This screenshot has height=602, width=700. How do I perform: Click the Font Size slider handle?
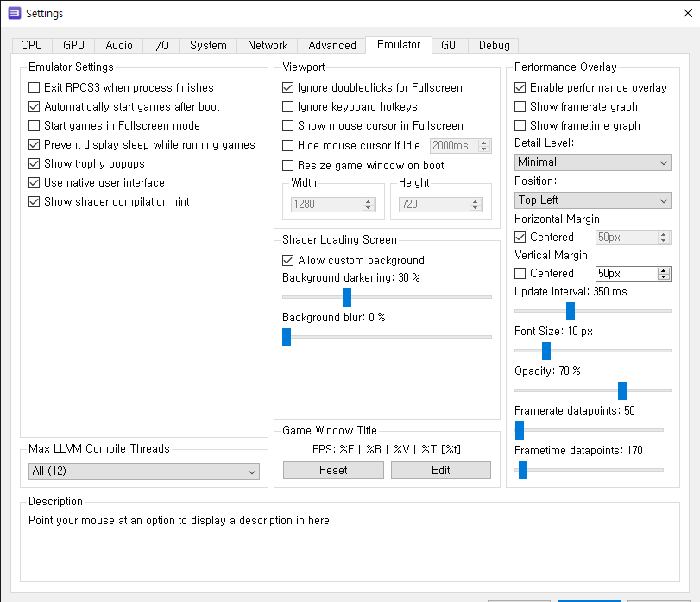click(546, 351)
